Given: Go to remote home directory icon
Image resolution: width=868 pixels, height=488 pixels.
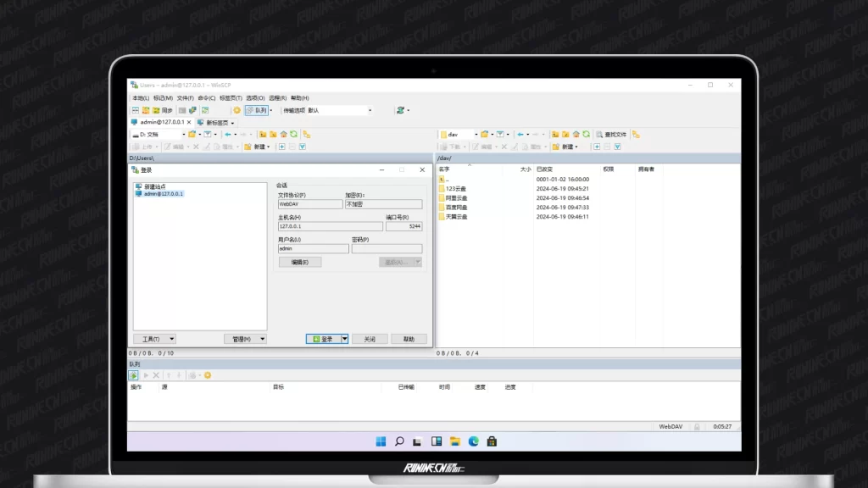Looking at the screenshot, I should point(576,134).
